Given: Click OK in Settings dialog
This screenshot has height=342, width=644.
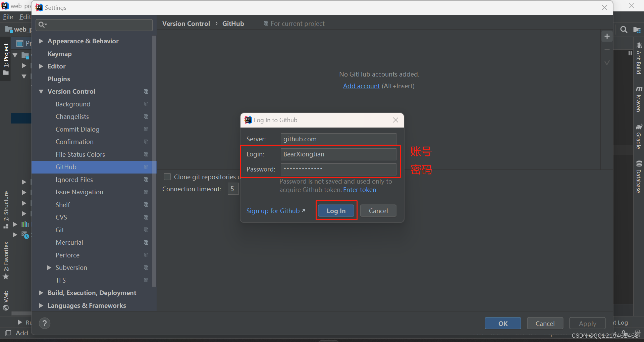Looking at the screenshot, I should pos(503,324).
